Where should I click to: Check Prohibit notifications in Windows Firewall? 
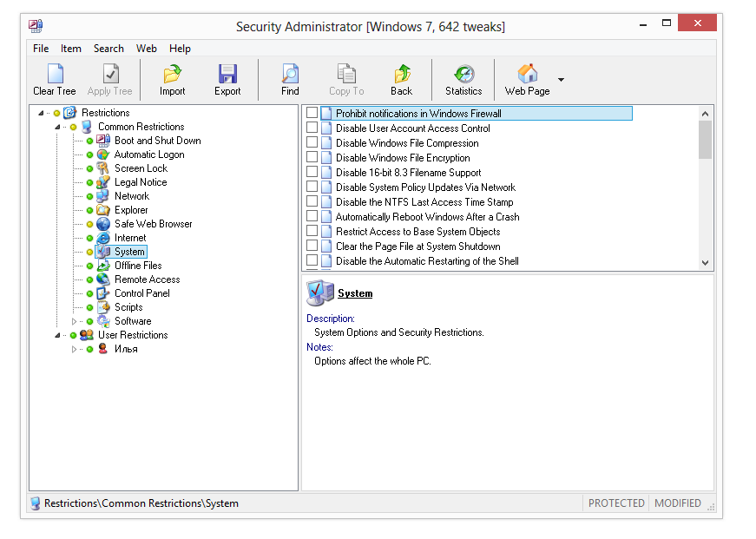click(x=312, y=113)
